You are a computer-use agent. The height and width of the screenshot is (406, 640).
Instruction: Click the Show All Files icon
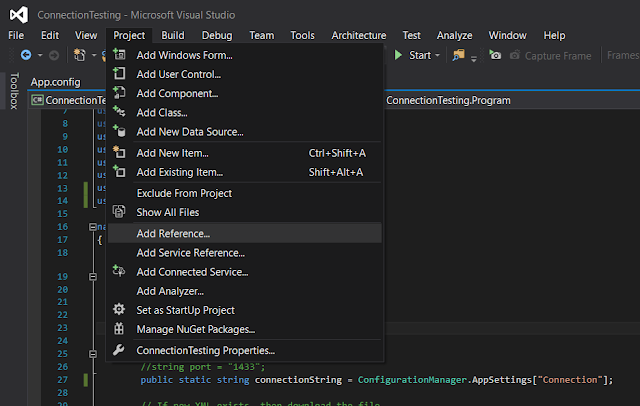(x=119, y=212)
